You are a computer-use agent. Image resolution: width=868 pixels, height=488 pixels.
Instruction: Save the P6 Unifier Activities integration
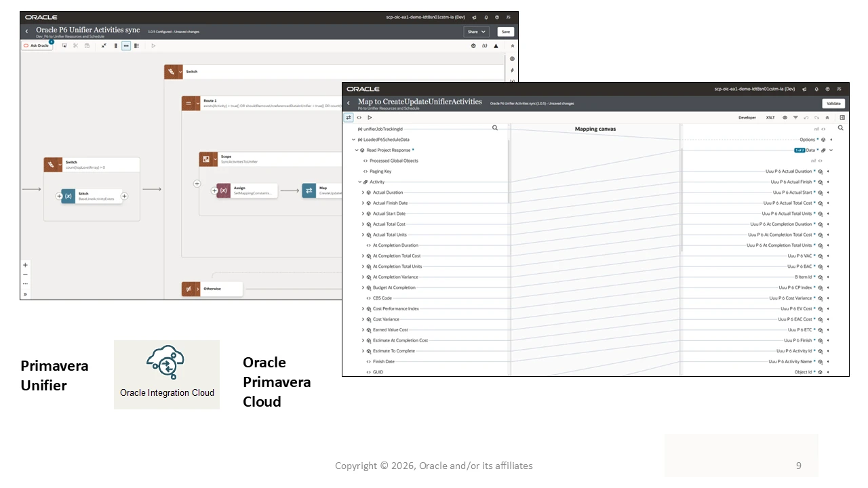point(505,32)
